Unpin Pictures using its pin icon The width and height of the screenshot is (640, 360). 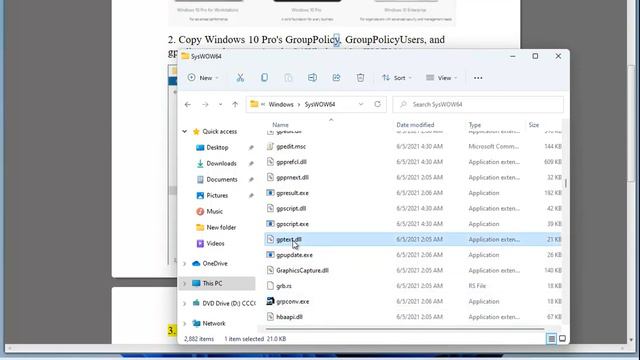tap(251, 196)
